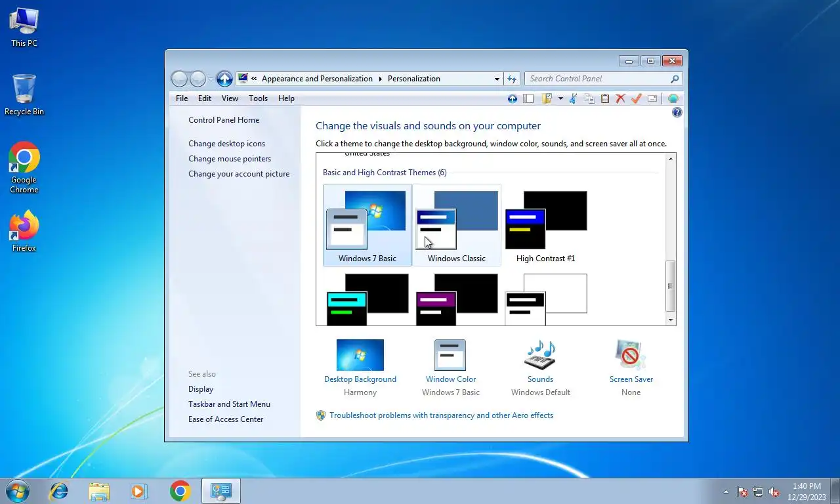Open the Windows Start button
The width and height of the screenshot is (840, 504).
(17, 491)
